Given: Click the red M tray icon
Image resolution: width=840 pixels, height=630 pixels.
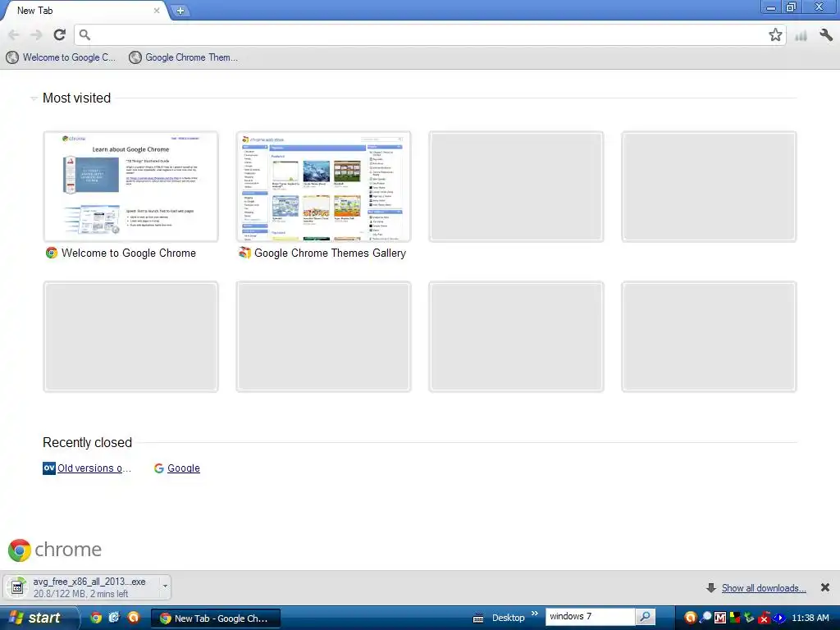Looking at the screenshot, I should (x=720, y=619).
